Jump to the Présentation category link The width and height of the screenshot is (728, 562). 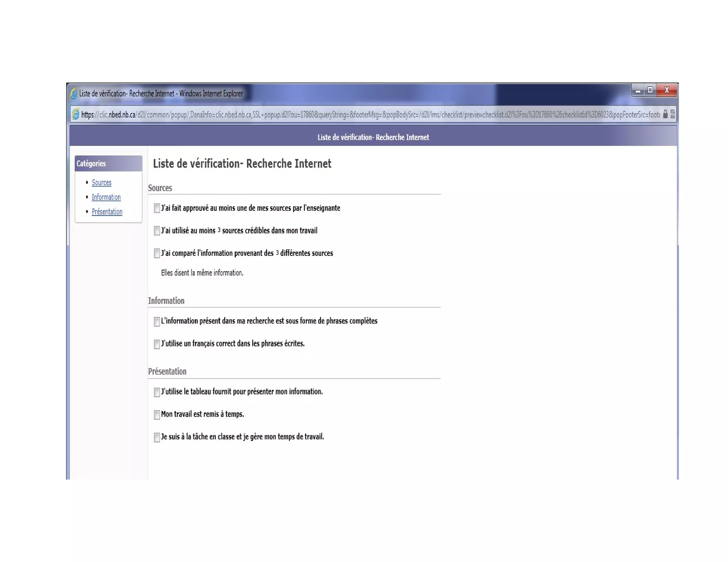pyautogui.click(x=107, y=212)
